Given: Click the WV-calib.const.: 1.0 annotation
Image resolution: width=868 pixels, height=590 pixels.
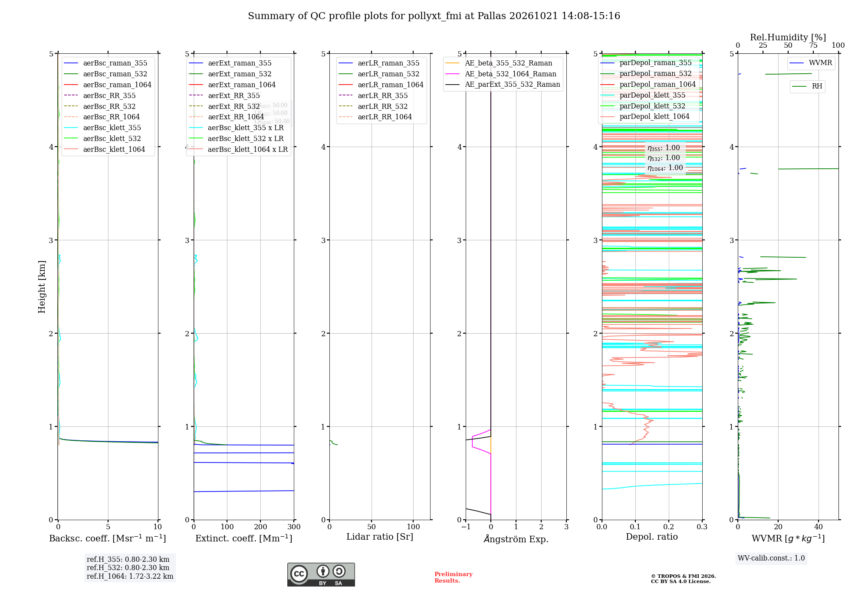Looking at the screenshot, I should pos(771,558).
